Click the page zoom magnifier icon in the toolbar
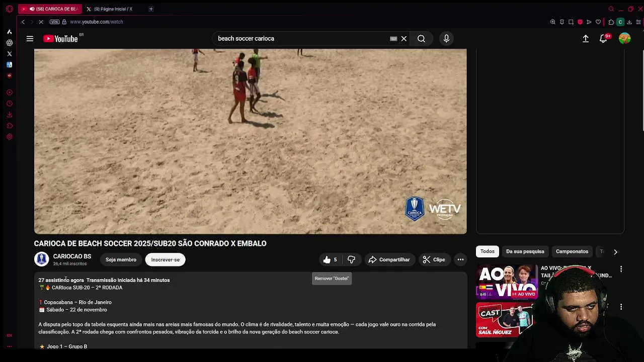This screenshot has height=362, width=644. (x=552, y=22)
